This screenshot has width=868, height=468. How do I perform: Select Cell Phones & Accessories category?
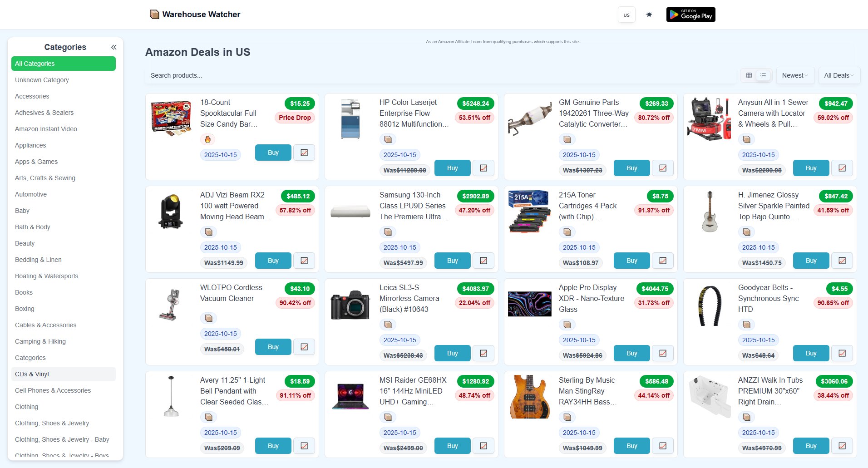coord(53,390)
